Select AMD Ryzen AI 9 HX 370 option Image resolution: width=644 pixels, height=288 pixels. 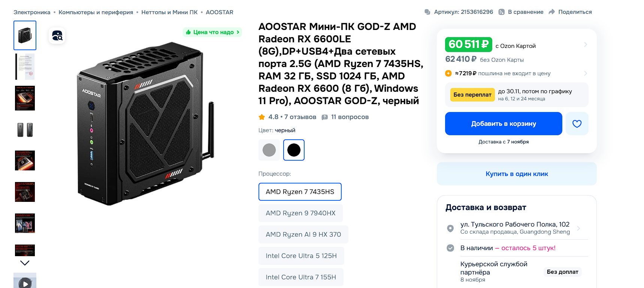303,234
